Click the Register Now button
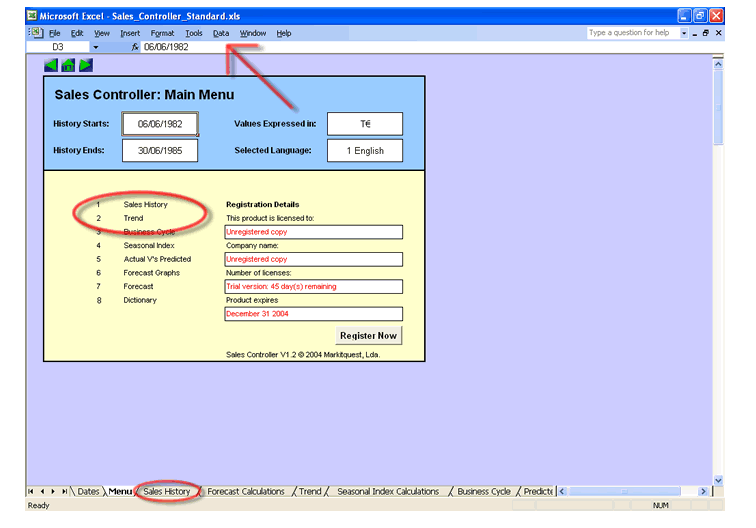The image size is (756, 528). 368,336
